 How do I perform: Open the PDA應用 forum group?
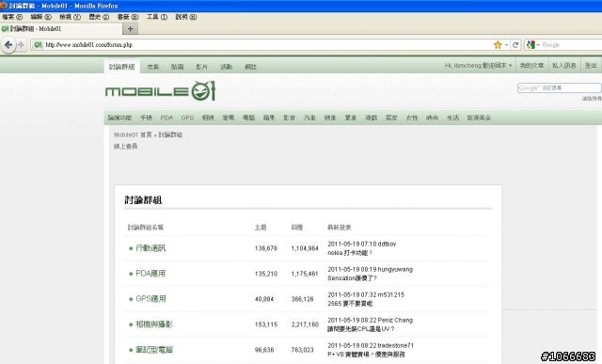coord(150,274)
